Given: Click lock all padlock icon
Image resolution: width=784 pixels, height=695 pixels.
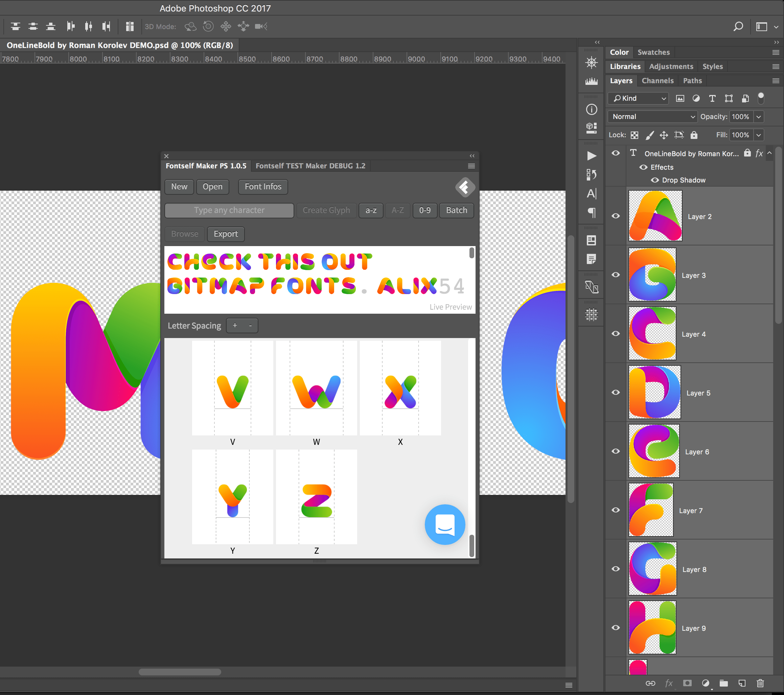Looking at the screenshot, I should (x=694, y=135).
